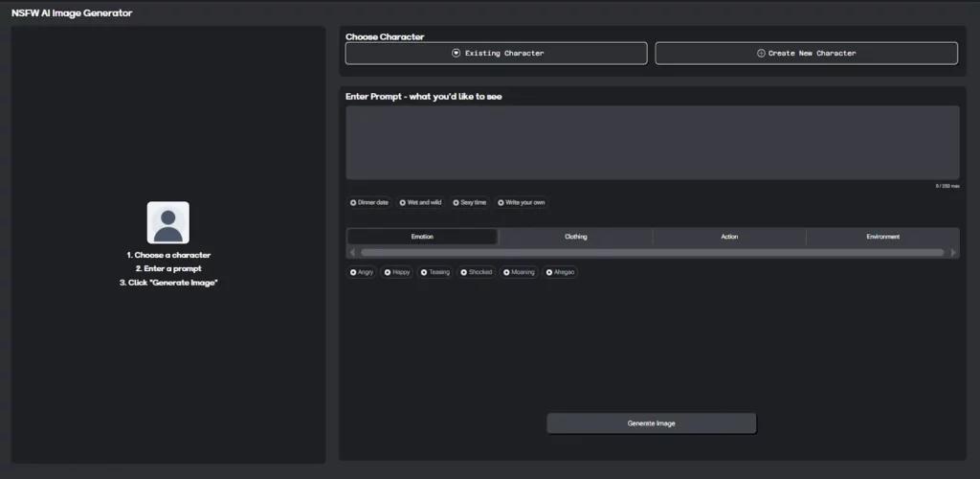Image resolution: width=980 pixels, height=479 pixels.
Task: Click the plus icon on the Dinner date chip
Action: click(353, 203)
